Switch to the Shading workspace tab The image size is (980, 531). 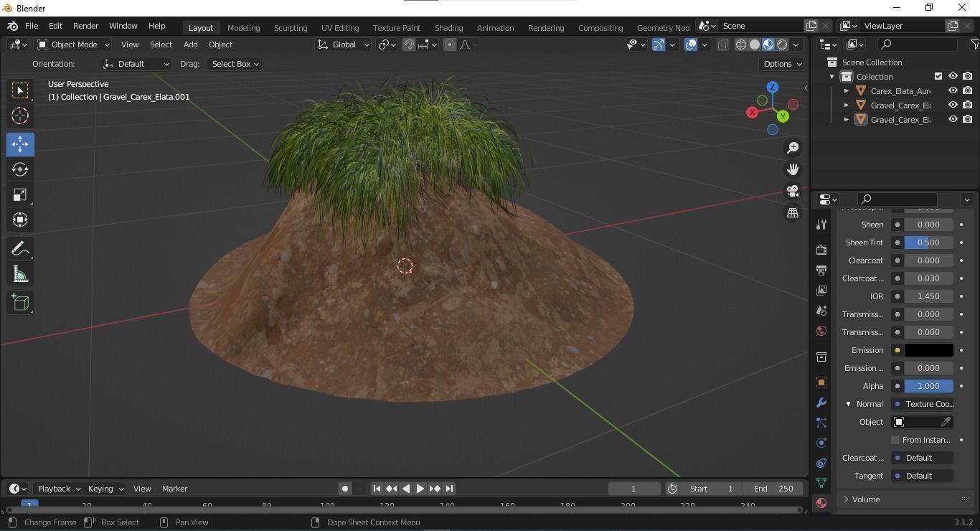tap(448, 27)
